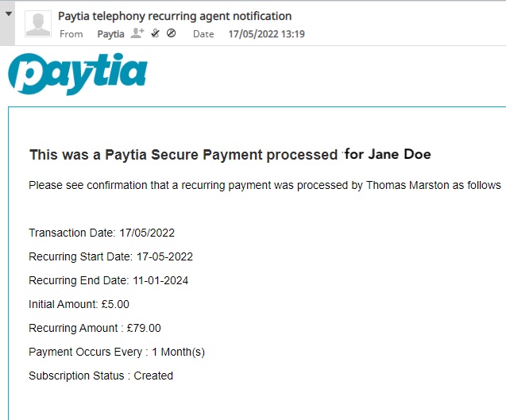Click the message date 17/05/2022 13:19
Screen dimensions: 506x420
(267, 34)
